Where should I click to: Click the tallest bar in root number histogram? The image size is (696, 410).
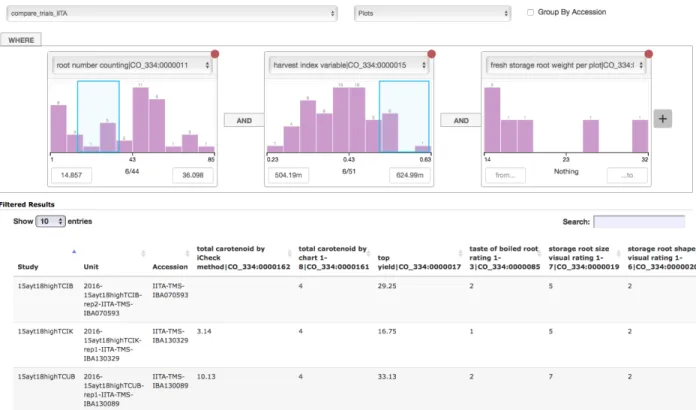[x=141, y=120]
